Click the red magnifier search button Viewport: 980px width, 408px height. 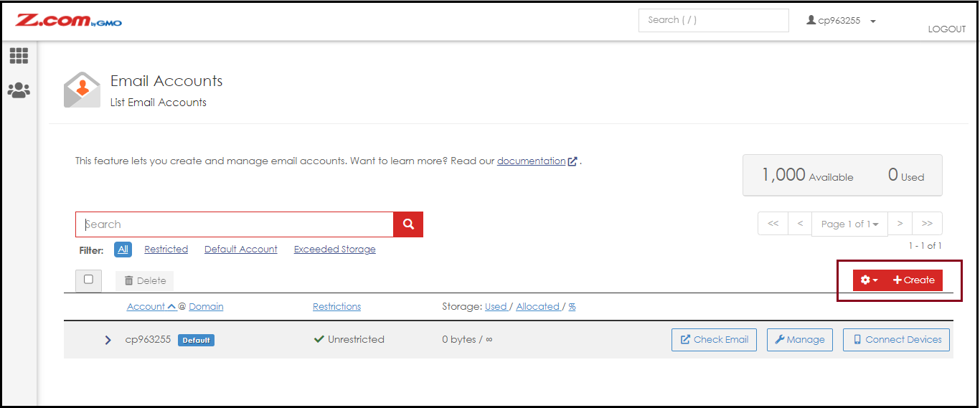point(408,224)
